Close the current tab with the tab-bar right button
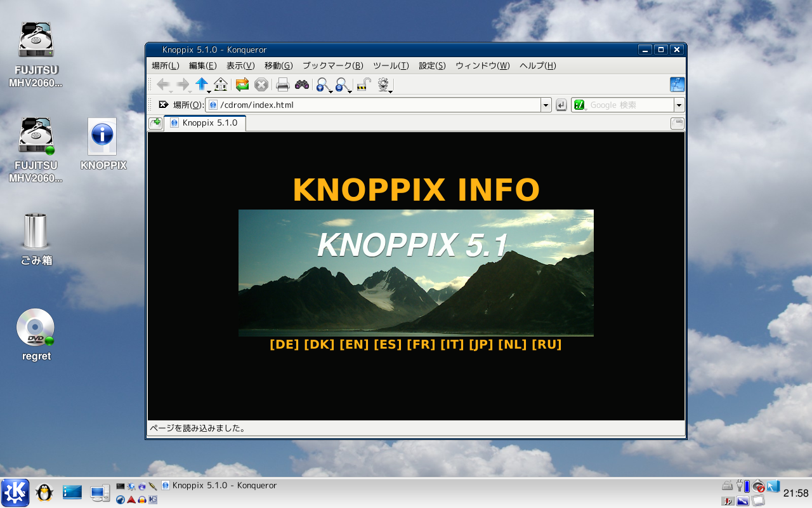The image size is (812, 508). click(678, 123)
